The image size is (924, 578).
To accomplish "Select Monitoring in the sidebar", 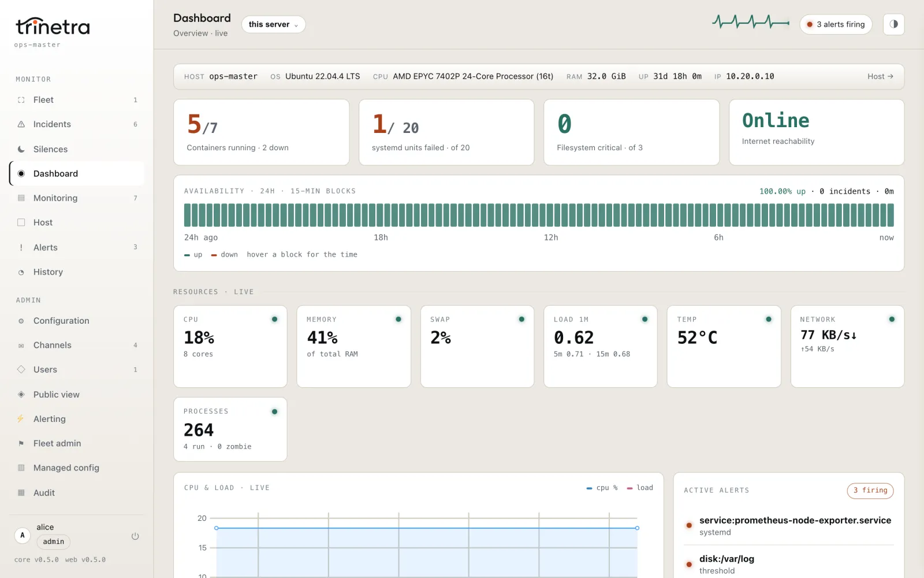I will [x=77, y=198].
